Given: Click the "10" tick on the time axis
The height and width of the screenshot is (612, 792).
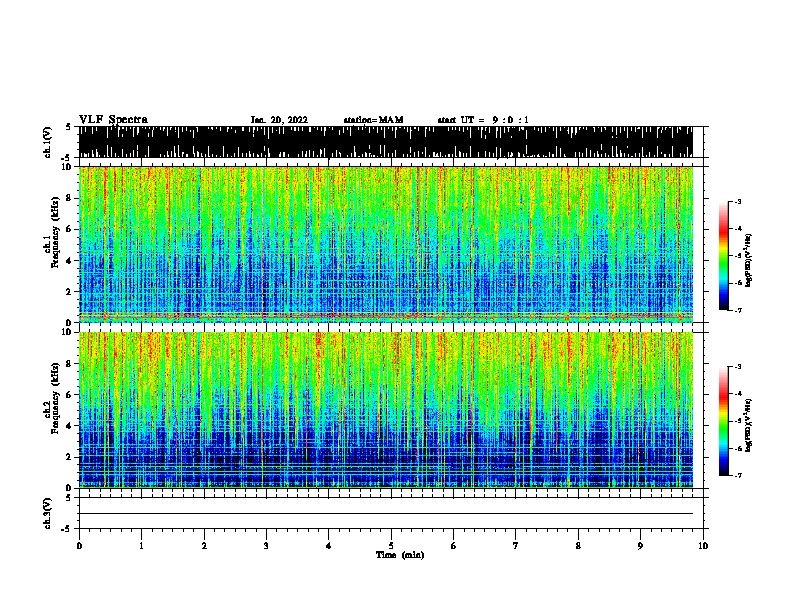Looking at the screenshot, I should [703, 546].
